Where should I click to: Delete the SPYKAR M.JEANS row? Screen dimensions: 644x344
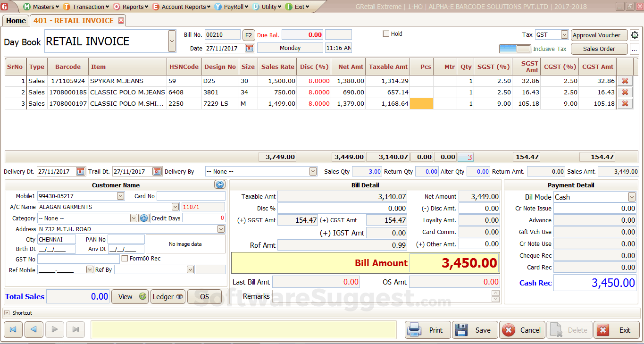click(x=625, y=81)
